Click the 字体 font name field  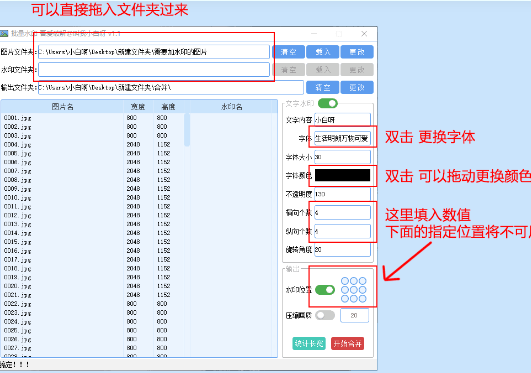[342, 138]
